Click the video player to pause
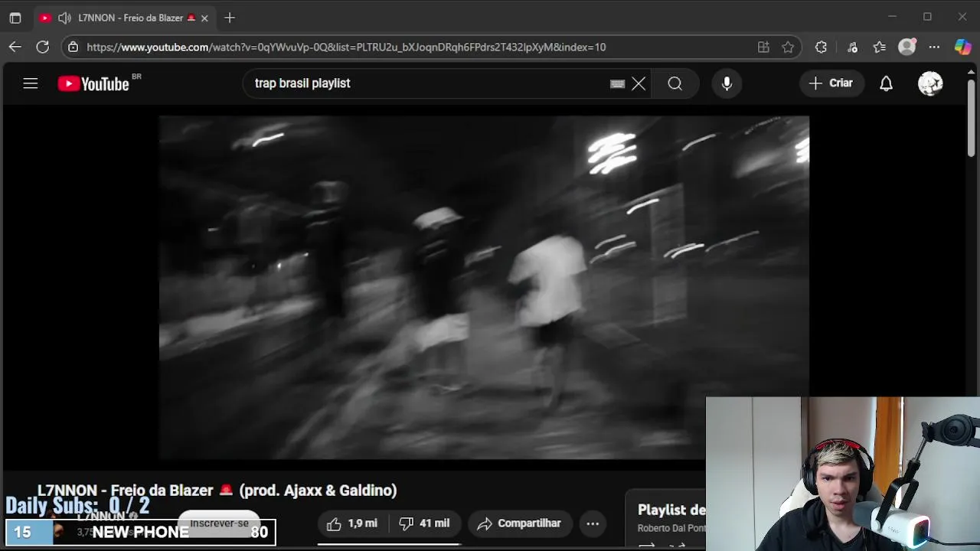Screen dimensions: 980x551 point(484,288)
